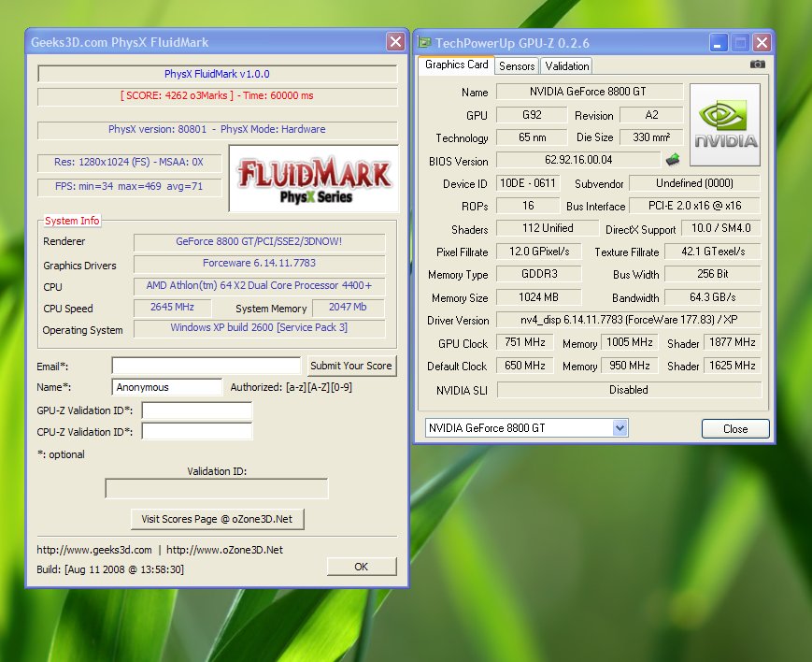Click the A2 Revision field

(x=651, y=115)
